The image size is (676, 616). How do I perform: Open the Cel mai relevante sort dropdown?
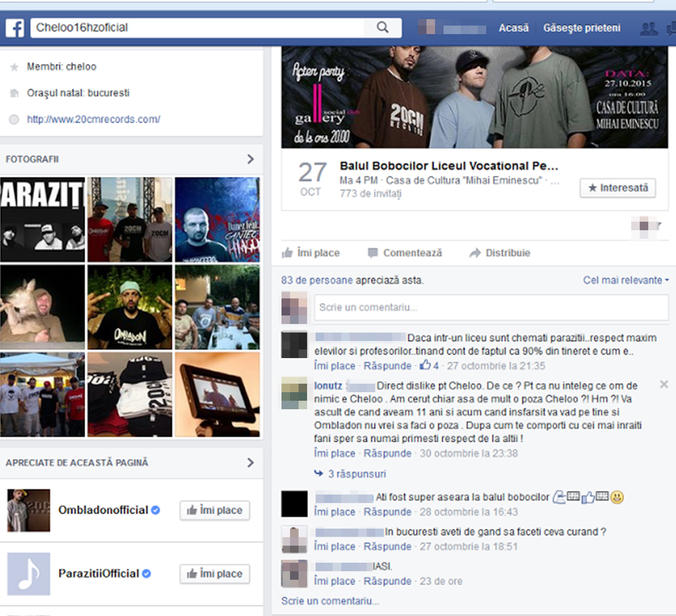(625, 280)
